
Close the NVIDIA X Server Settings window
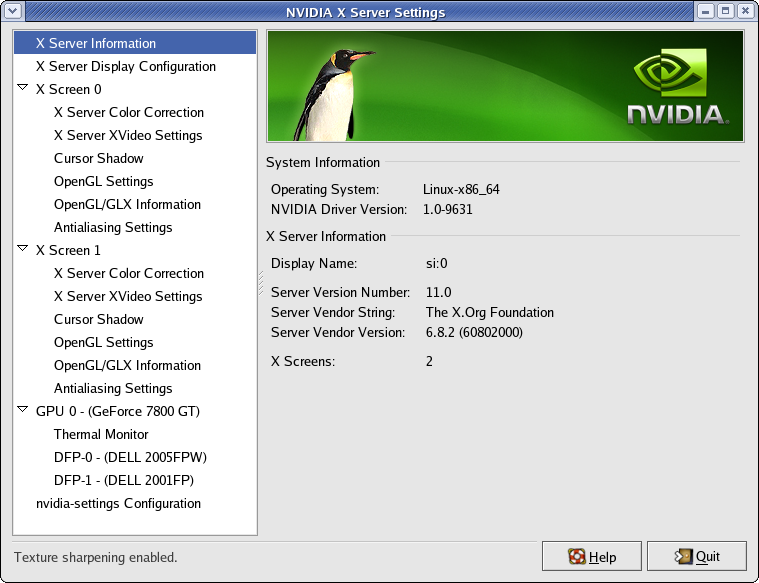point(745,11)
